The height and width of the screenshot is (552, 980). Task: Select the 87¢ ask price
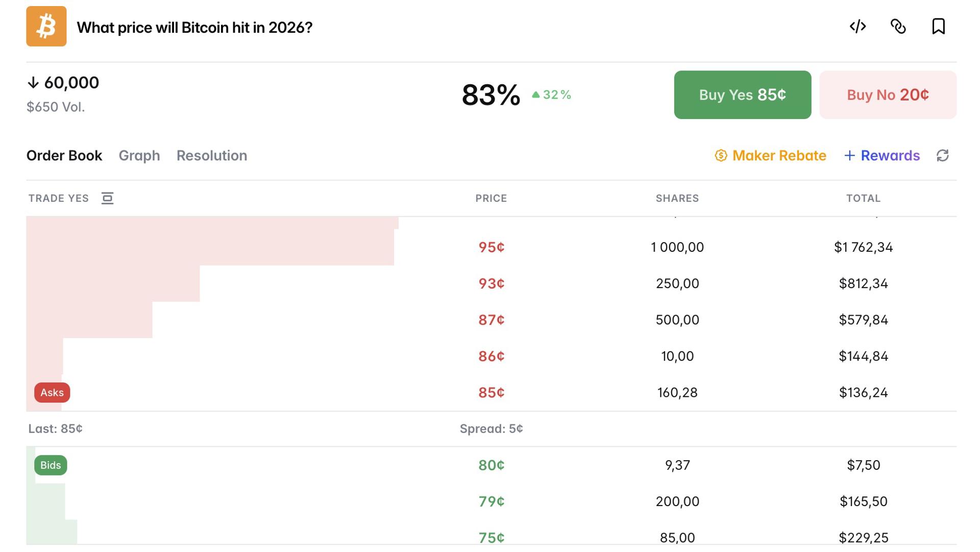click(x=492, y=320)
